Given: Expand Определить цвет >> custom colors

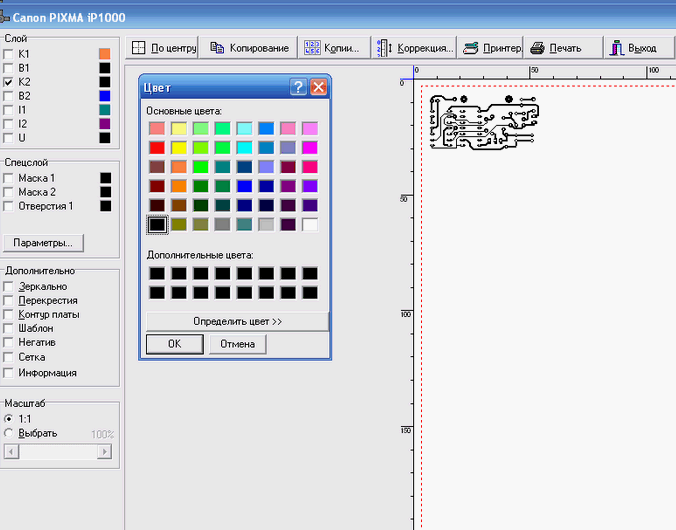Looking at the screenshot, I should [x=238, y=322].
